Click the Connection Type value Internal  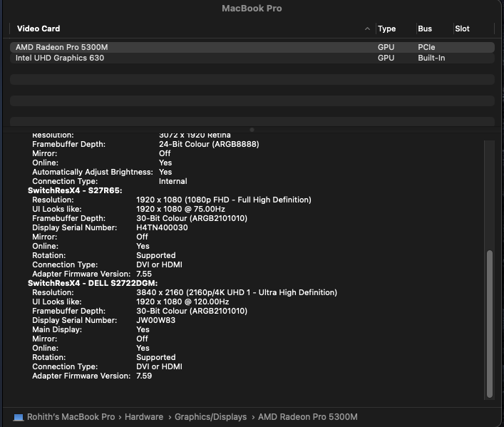[173, 181]
